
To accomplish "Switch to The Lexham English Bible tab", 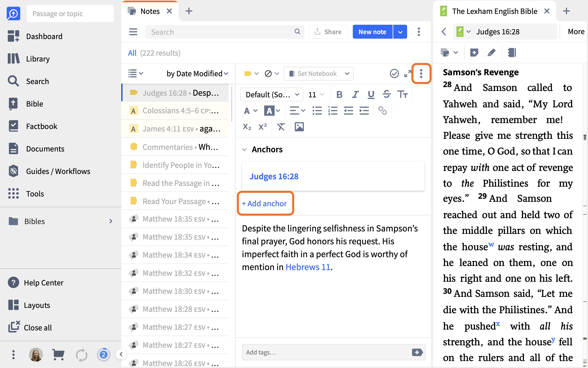I will (x=494, y=11).
